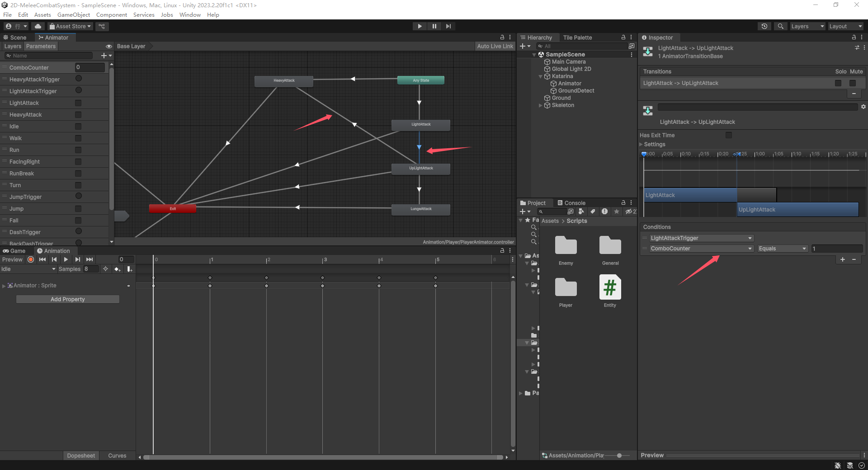Jump to last keyframe in Animation window
868x470 pixels.
coord(90,259)
